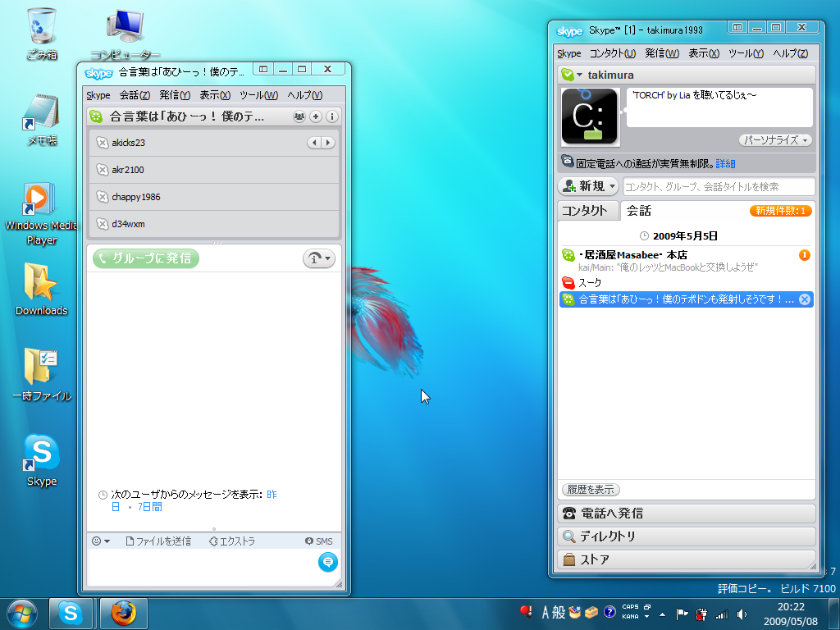Click takimura's profile avatar picture
This screenshot has height=630, width=840.
pyautogui.click(x=590, y=116)
